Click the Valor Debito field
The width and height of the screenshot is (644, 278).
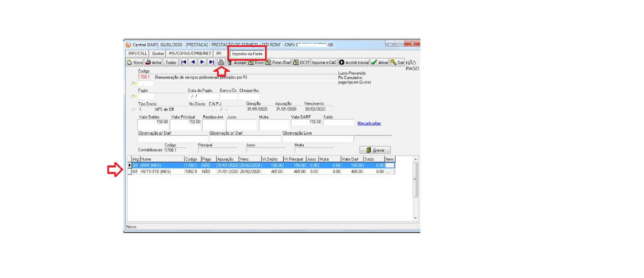153,125
